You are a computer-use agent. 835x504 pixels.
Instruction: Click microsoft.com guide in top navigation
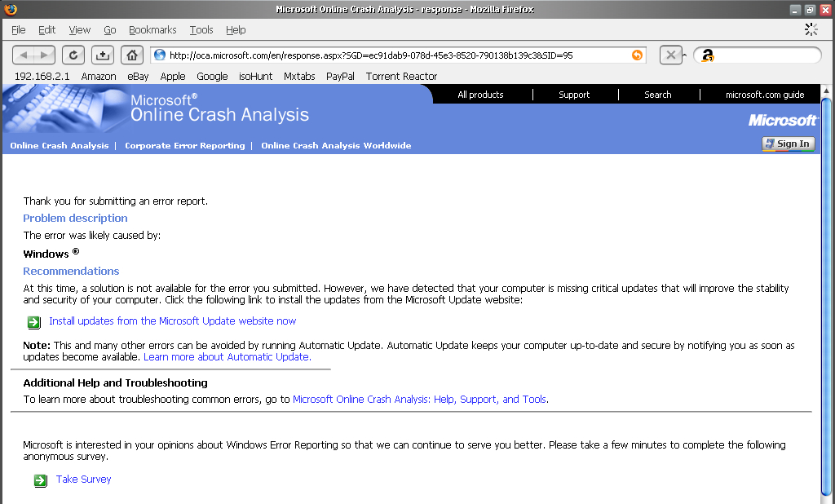tap(765, 95)
